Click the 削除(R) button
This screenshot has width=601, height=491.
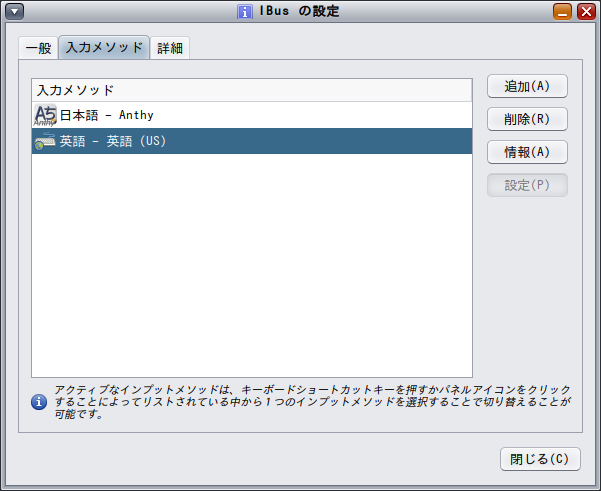[x=527, y=119]
